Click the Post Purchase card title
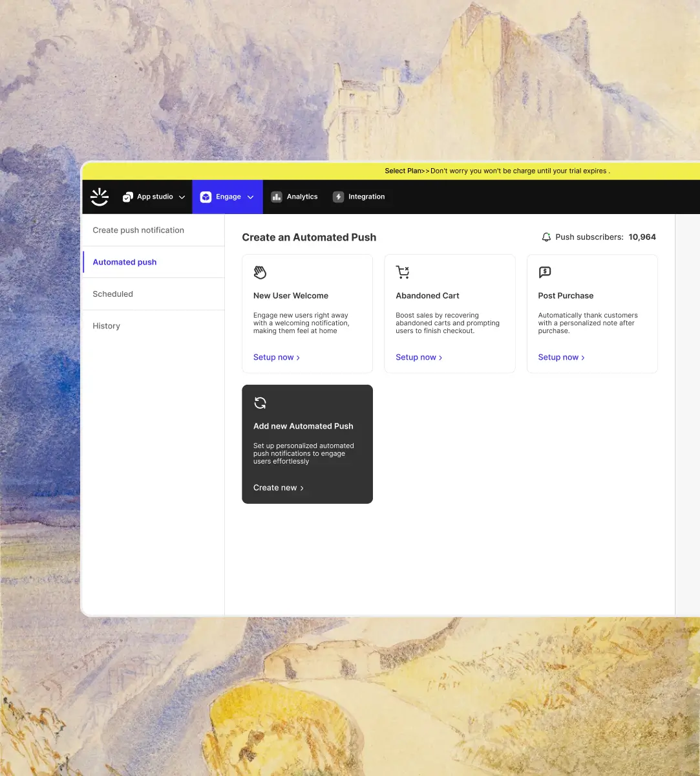 (566, 296)
